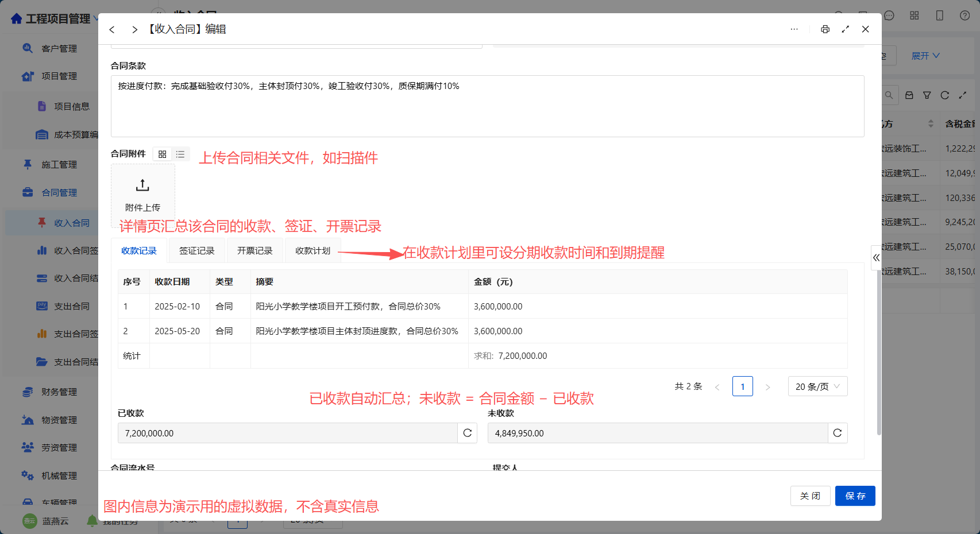Click refresh icon in background table toolbar
This screenshot has width=980, height=534.
945,95
